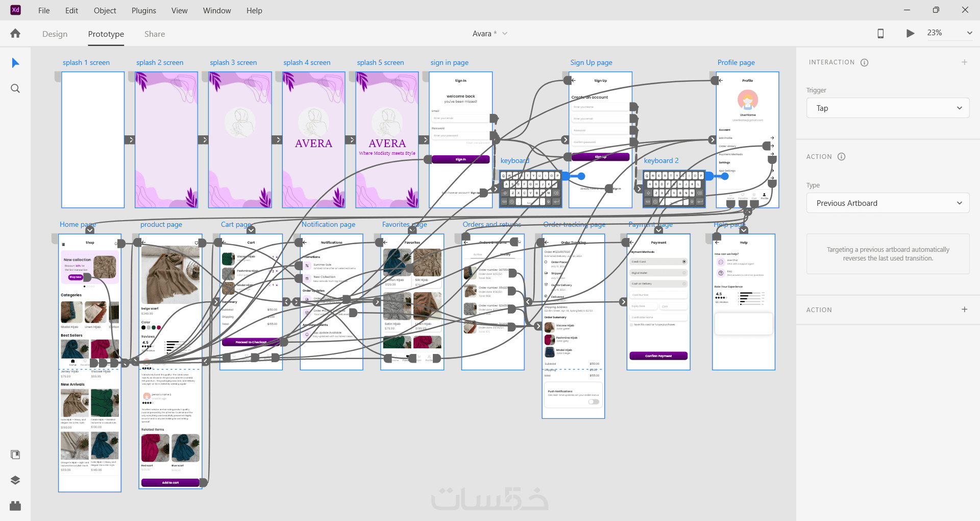The image size is (980, 521).
Task: Activate the Zoom magnifier tool
Action: (x=15, y=88)
